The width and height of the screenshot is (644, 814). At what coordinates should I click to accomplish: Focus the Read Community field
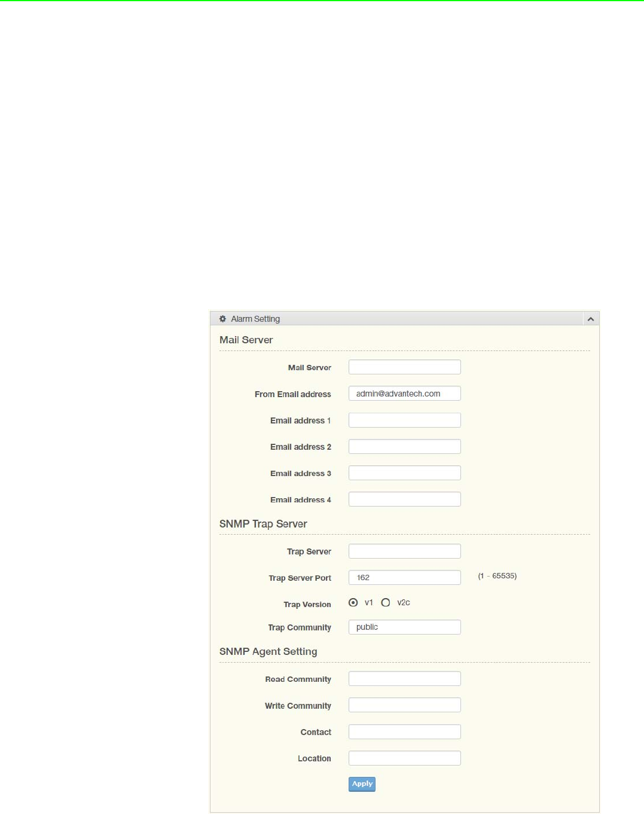tap(405, 678)
